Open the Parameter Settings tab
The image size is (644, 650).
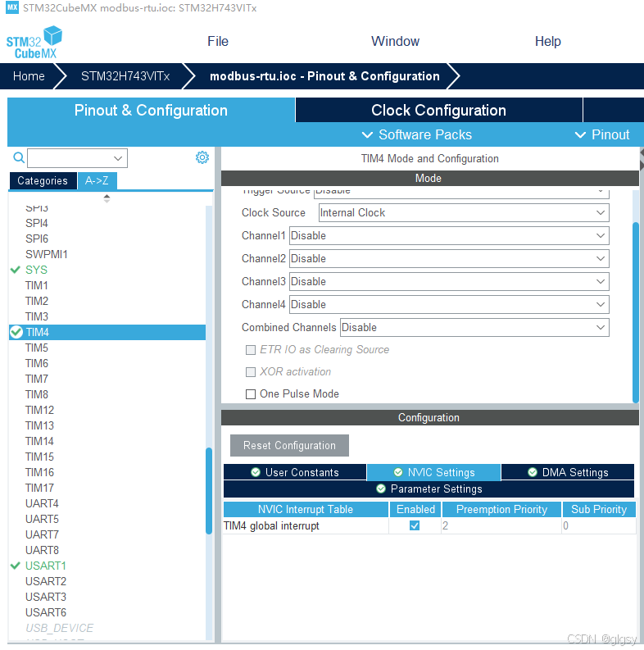click(429, 489)
